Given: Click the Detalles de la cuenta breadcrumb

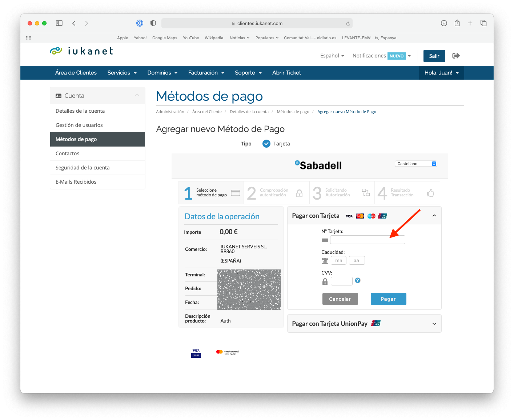Looking at the screenshot, I should pos(249,112).
